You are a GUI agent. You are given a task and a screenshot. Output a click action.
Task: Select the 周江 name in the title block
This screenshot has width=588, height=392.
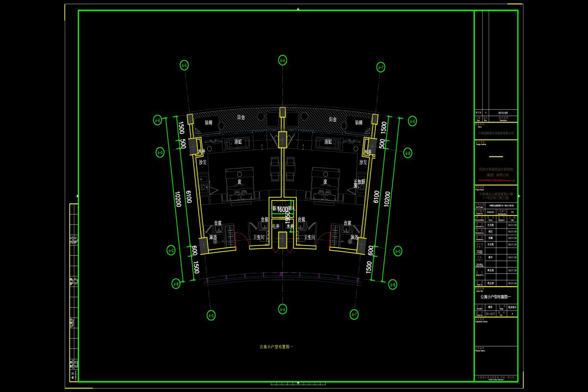[x=490, y=230]
